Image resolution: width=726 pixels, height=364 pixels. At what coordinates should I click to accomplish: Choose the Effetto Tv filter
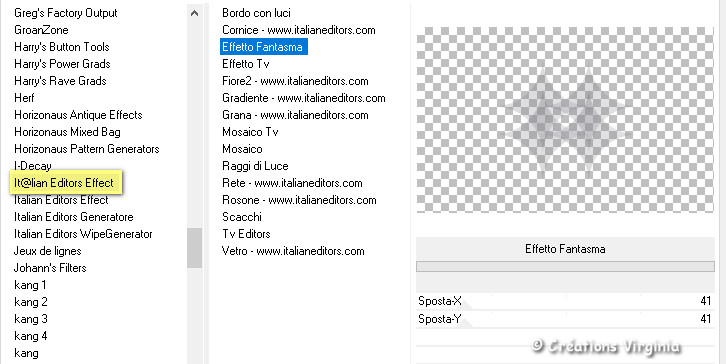(245, 64)
